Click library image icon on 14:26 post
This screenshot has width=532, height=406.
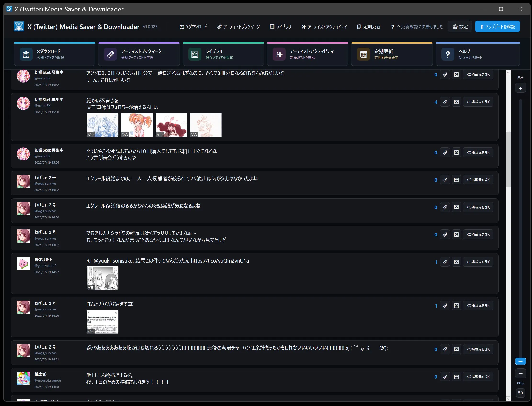(x=456, y=305)
